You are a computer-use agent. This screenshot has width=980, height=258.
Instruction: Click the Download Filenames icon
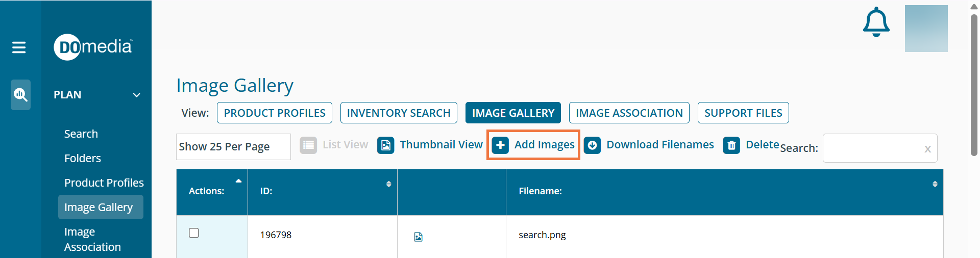(592, 145)
